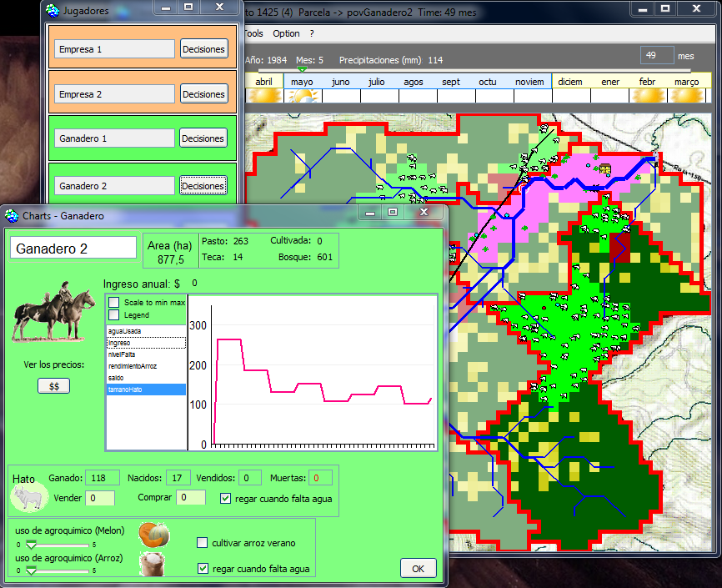Select saldo in the chart list
Viewport: 722px width, 588px height.
(117, 378)
